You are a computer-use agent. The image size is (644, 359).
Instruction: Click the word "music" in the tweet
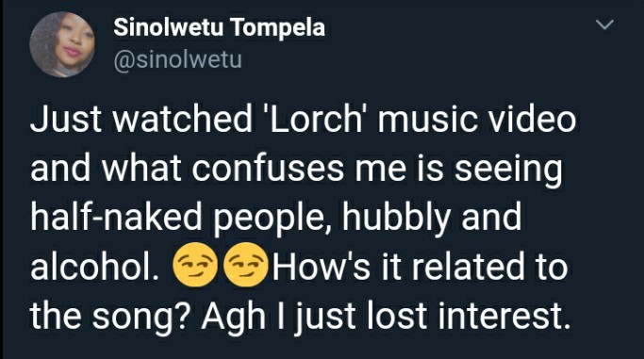[x=427, y=120]
